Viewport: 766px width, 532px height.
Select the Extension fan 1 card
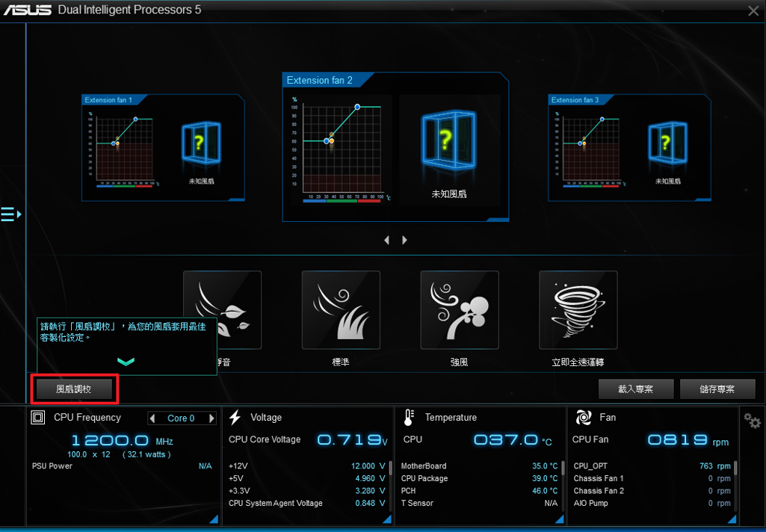[163, 147]
